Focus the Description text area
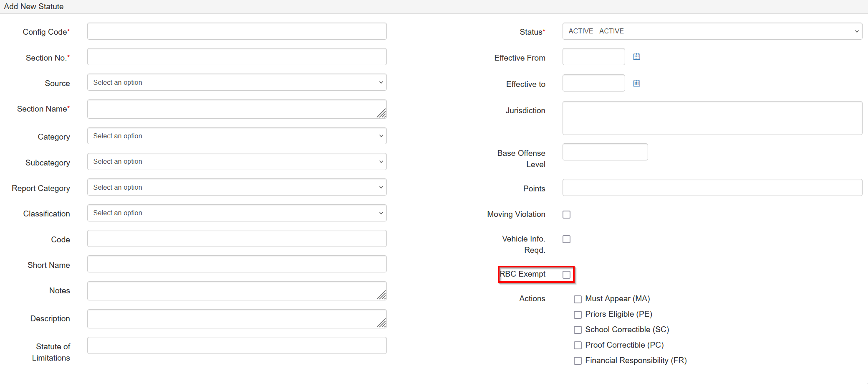This screenshot has width=868, height=384. [237, 319]
